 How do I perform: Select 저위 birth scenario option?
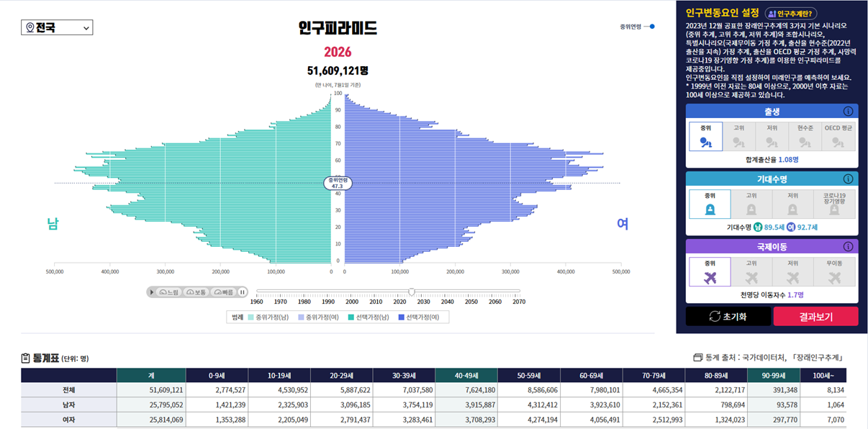(772, 136)
